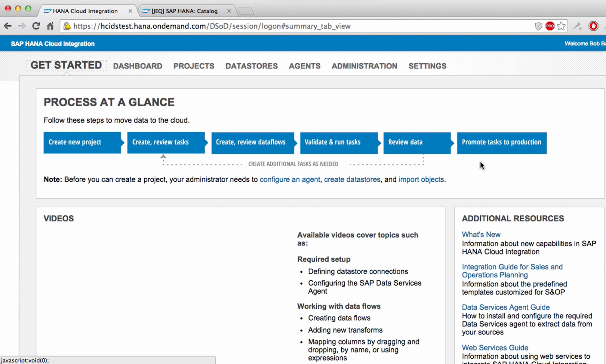The height and width of the screenshot is (364, 606).
Task: Click the Required setup subheading
Action: click(x=324, y=259)
